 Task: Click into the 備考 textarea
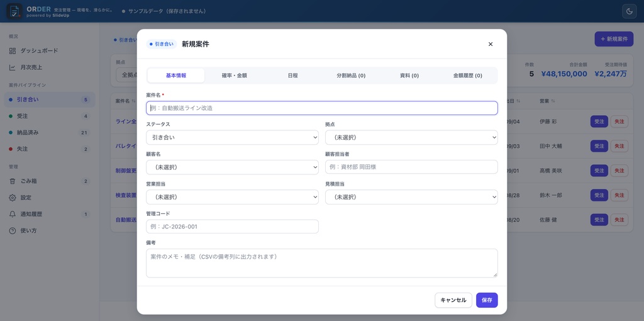(x=322, y=263)
